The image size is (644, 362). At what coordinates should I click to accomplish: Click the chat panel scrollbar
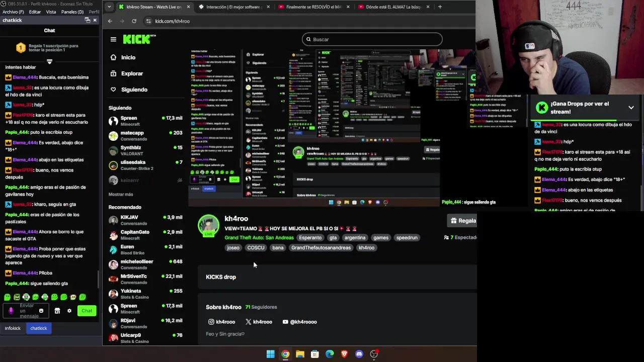99,279
